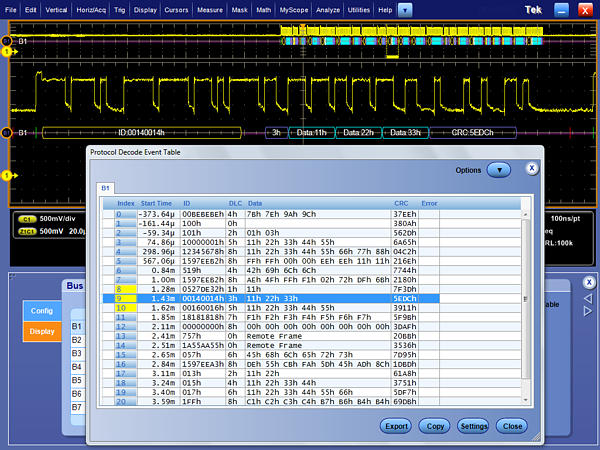Click the Settings button
600x450 pixels.
coord(473,425)
